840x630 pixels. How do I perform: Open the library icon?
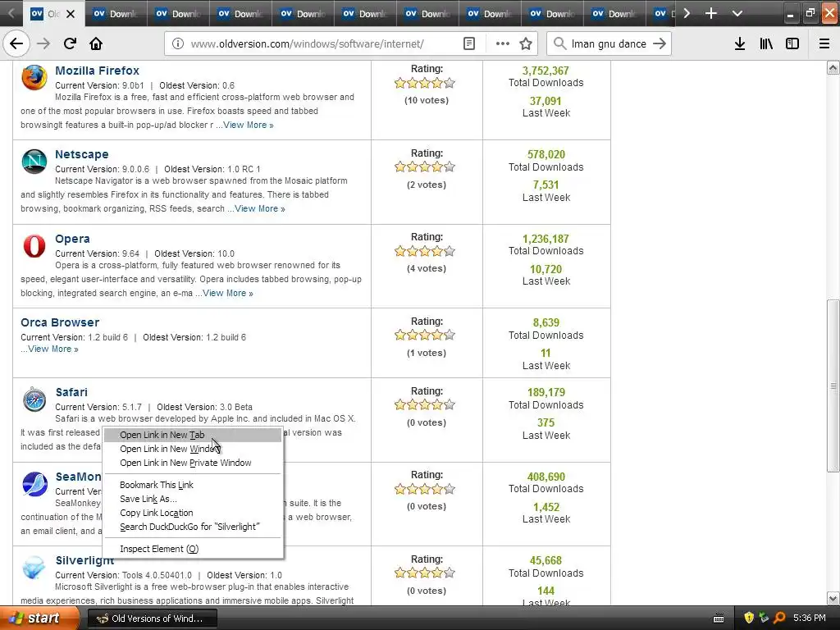point(766,44)
